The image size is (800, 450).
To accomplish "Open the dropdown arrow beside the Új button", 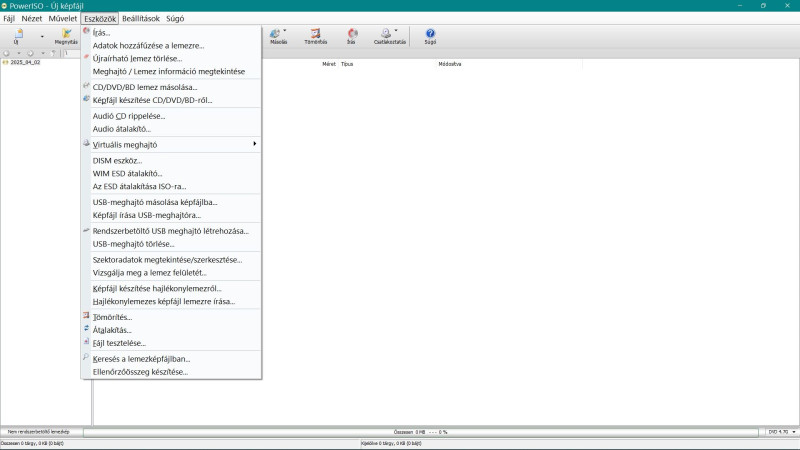I will (42, 37).
